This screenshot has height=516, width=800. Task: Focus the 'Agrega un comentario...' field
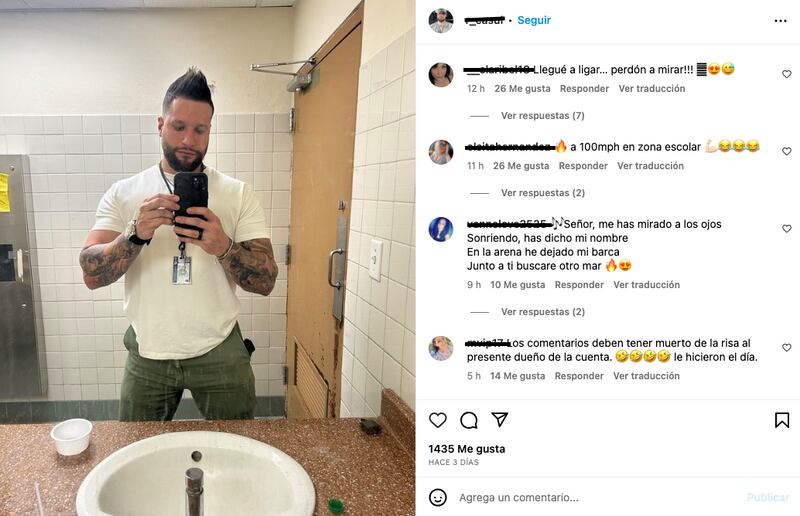(597, 498)
